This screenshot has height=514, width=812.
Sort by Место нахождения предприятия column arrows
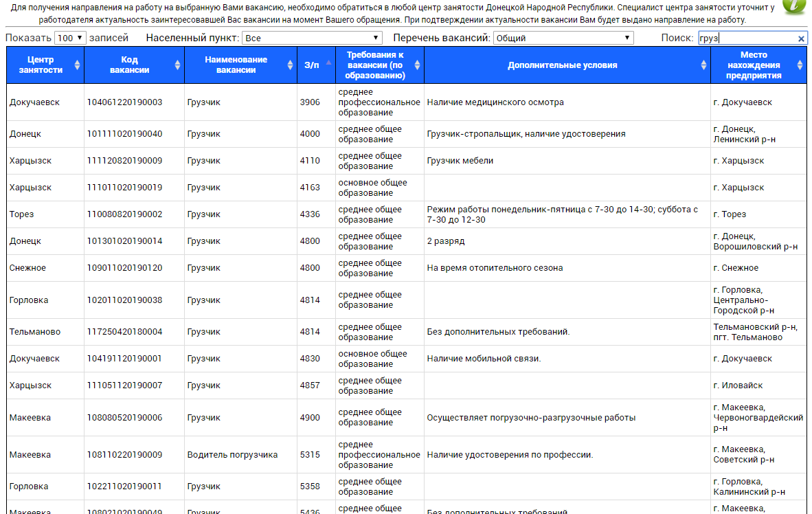pyautogui.click(x=800, y=65)
